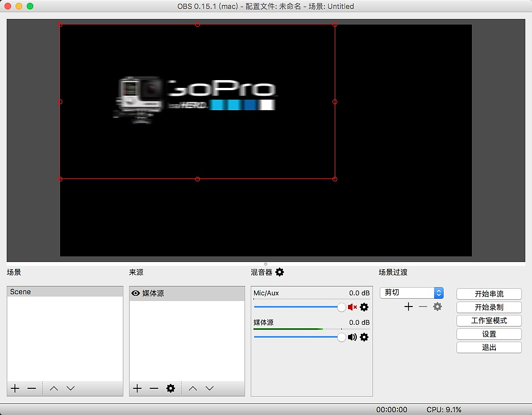Move source down with arrow icon
Screen dimensions: 532x415
210,388
